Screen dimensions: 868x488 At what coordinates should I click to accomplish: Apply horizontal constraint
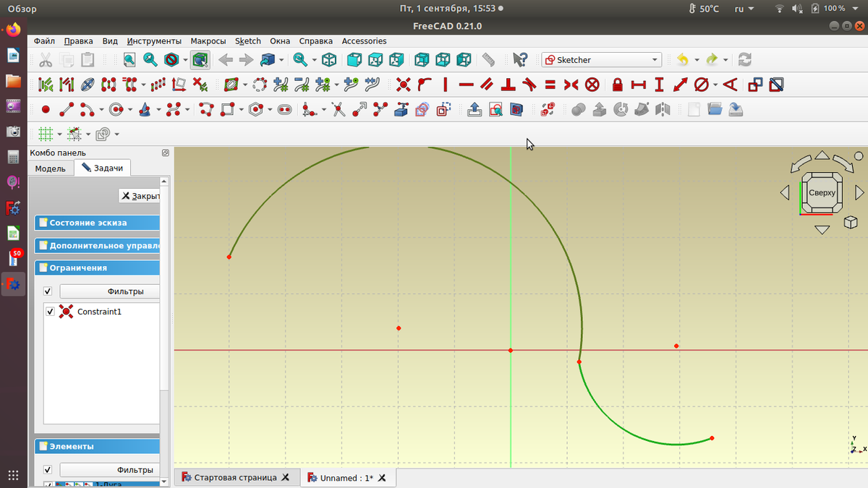466,85
